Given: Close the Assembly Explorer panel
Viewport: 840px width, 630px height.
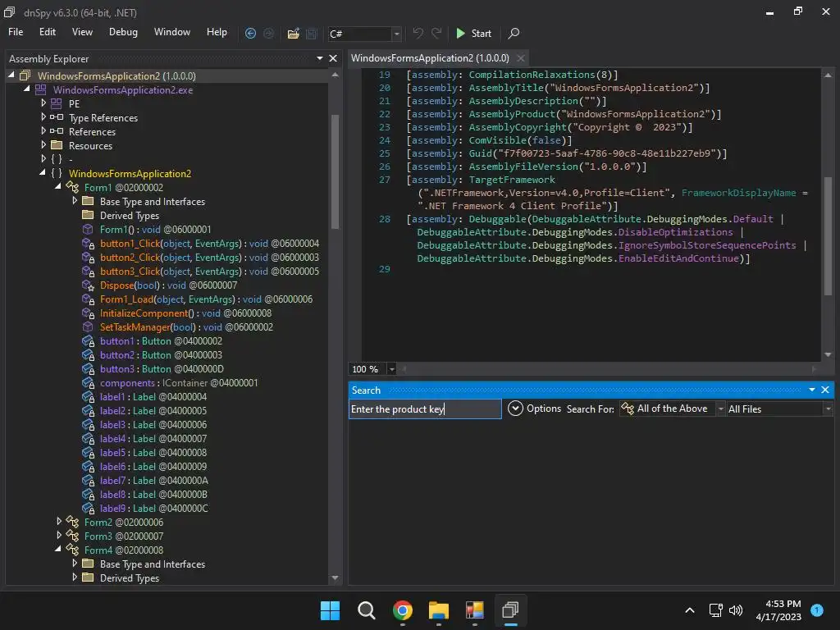Looking at the screenshot, I should click(333, 58).
